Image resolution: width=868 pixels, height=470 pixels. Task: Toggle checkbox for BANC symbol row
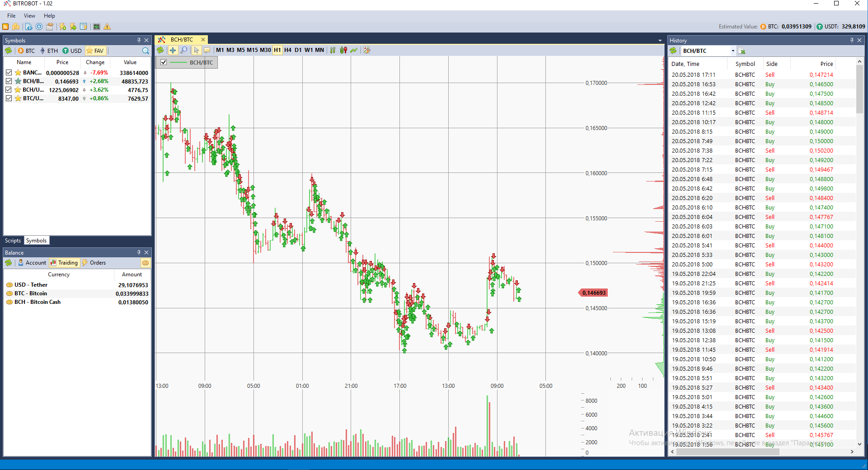pyautogui.click(x=9, y=73)
